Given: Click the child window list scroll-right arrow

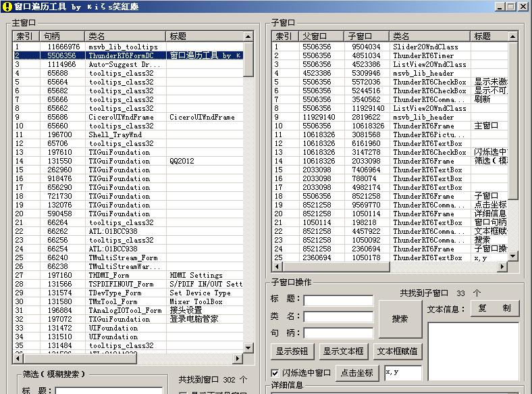Looking at the screenshot, I should pos(502,267).
